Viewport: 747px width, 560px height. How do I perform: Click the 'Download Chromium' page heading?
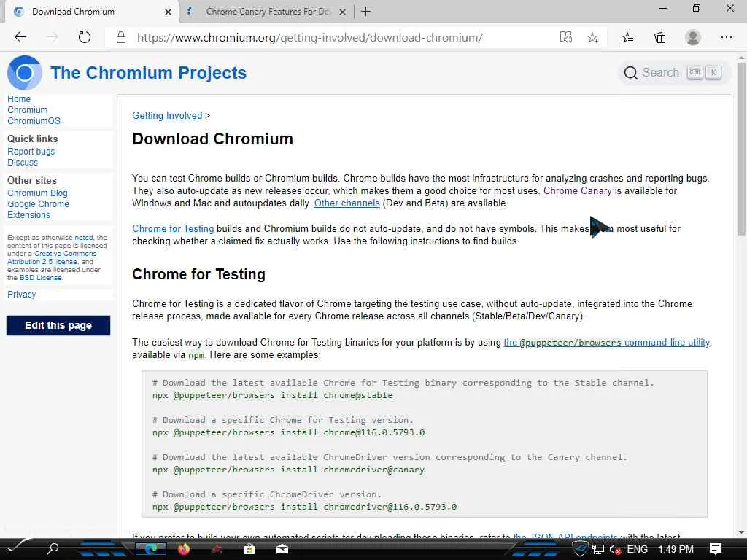tap(212, 139)
